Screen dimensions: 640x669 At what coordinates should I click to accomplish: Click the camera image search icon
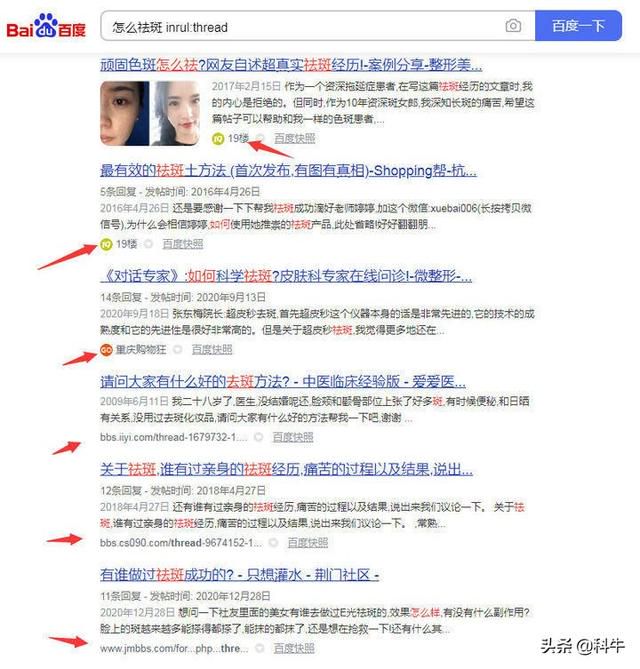pos(513,26)
